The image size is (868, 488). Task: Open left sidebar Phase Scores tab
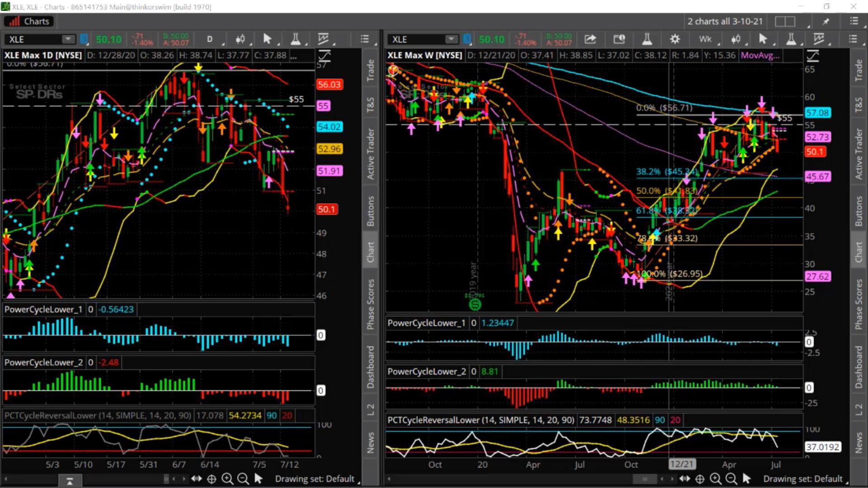(370, 304)
